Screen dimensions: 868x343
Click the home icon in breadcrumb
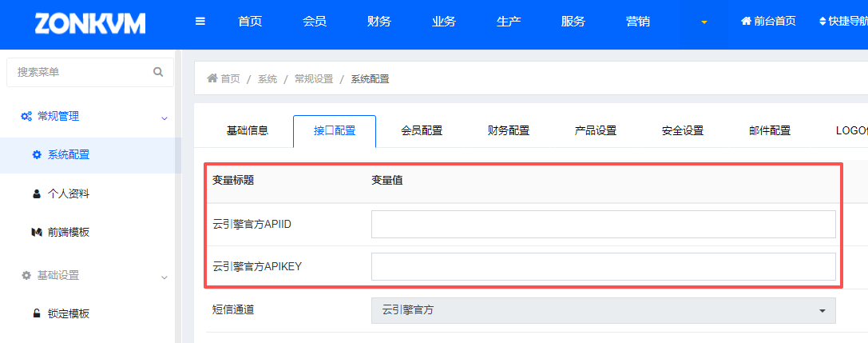point(212,78)
